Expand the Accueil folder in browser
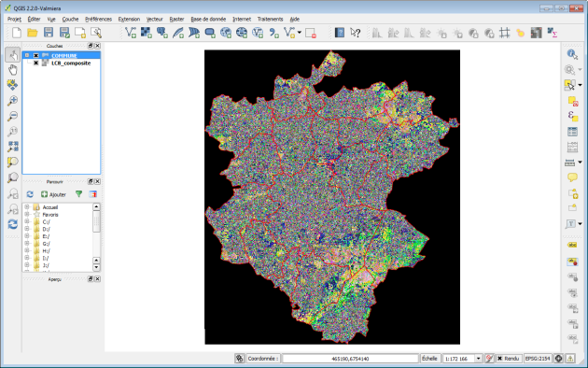The image size is (588, 368). (27, 207)
